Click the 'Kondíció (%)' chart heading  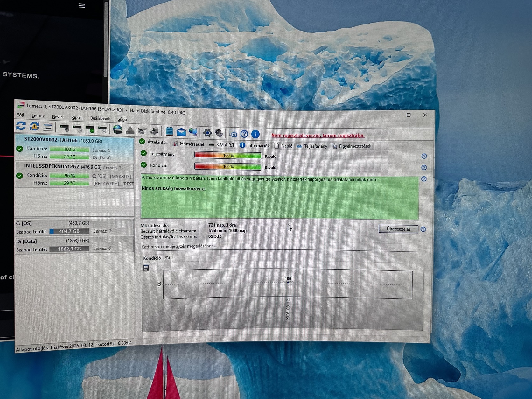157,258
